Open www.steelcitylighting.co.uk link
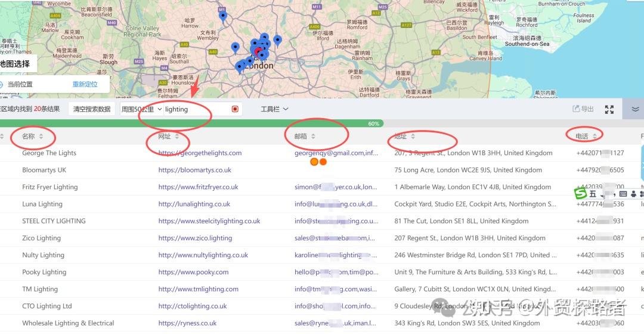644x334 pixels. pos(209,221)
